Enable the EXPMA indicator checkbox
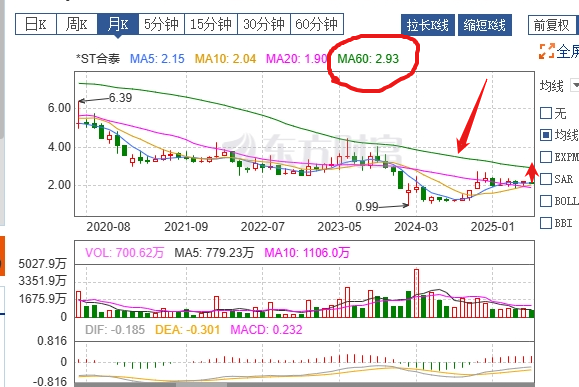The width and height of the screenshot is (579, 387). point(546,157)
